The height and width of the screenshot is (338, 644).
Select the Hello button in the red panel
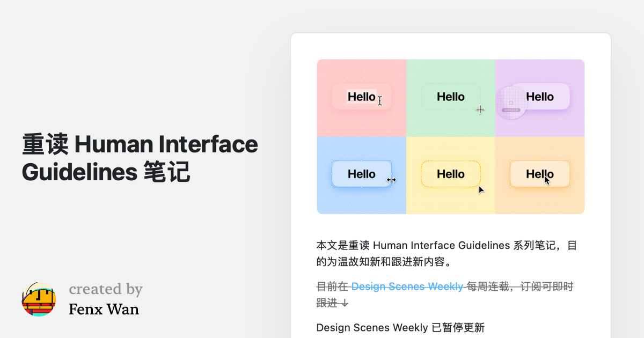click(361, 97)
